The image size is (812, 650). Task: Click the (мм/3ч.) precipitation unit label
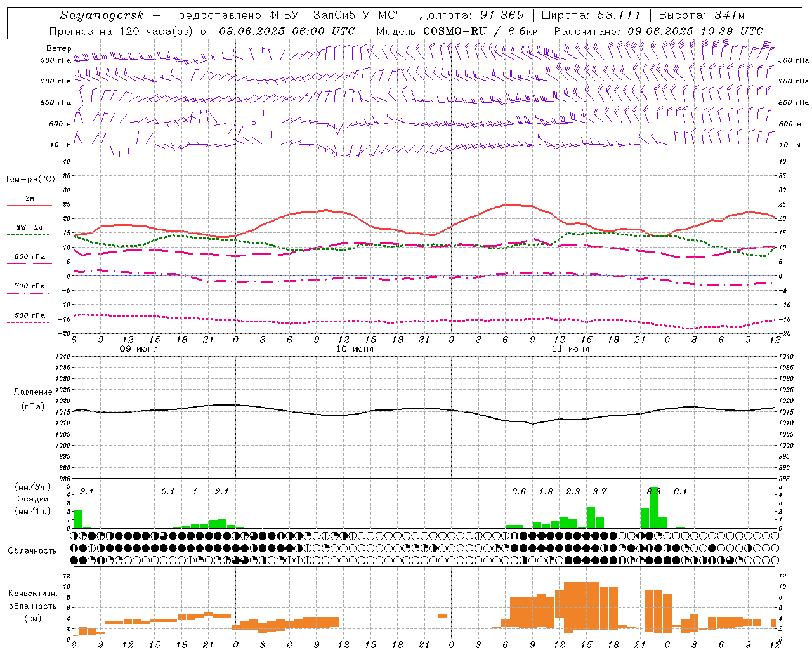(33, 487)
